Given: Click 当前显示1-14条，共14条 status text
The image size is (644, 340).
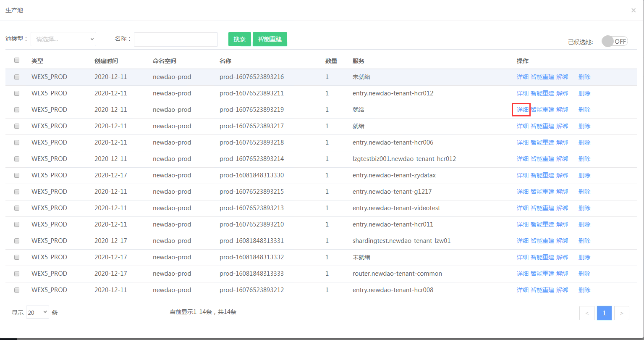Looking at the screenshot, I should click(x=203, y=312).
